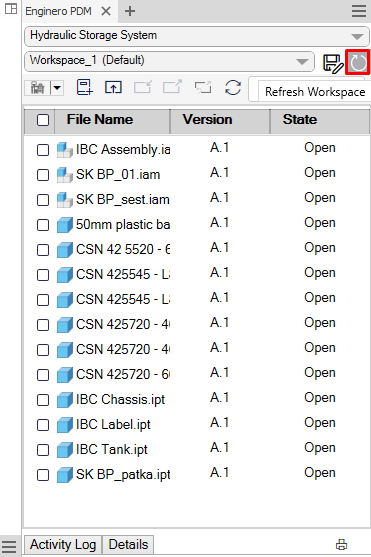Sort by the File Name column header
The width and height of the screenshot is (371, 557).
100,120
